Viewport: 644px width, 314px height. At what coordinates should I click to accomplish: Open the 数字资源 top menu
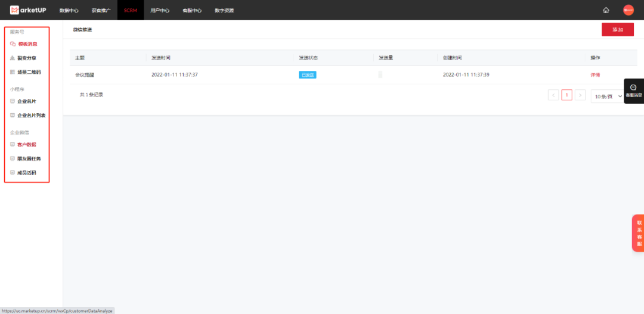point(224,10)
